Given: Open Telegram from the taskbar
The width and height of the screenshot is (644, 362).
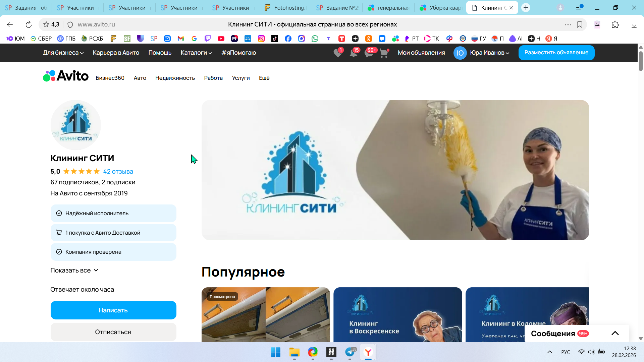Looking at the screenshot, I should [350, 352].
